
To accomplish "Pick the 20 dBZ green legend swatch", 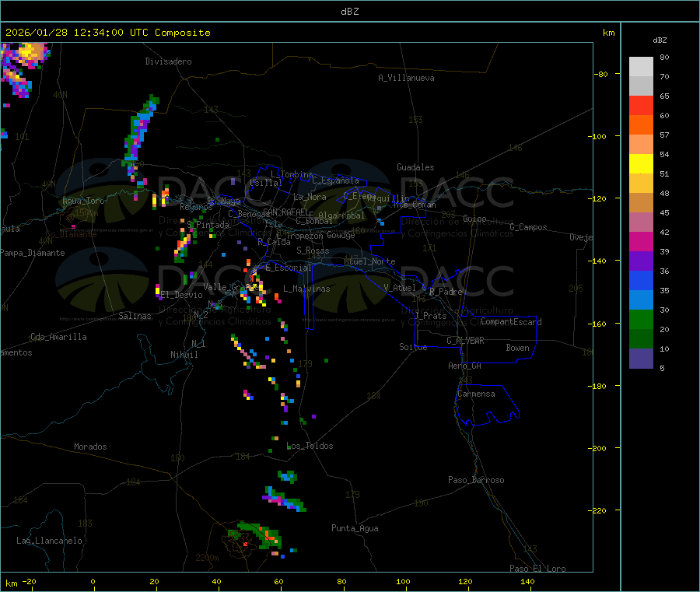I will [641, 319].
